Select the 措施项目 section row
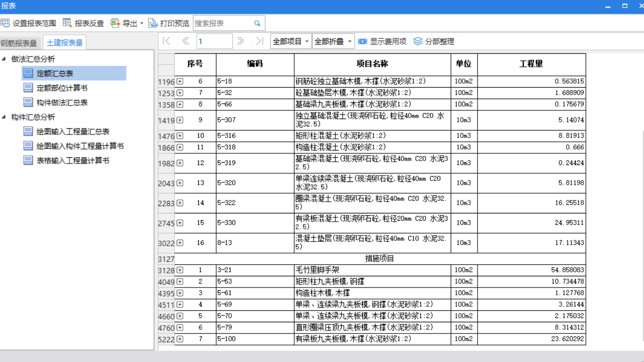This screenshot has height=362, width=644. tap(380, 259)
